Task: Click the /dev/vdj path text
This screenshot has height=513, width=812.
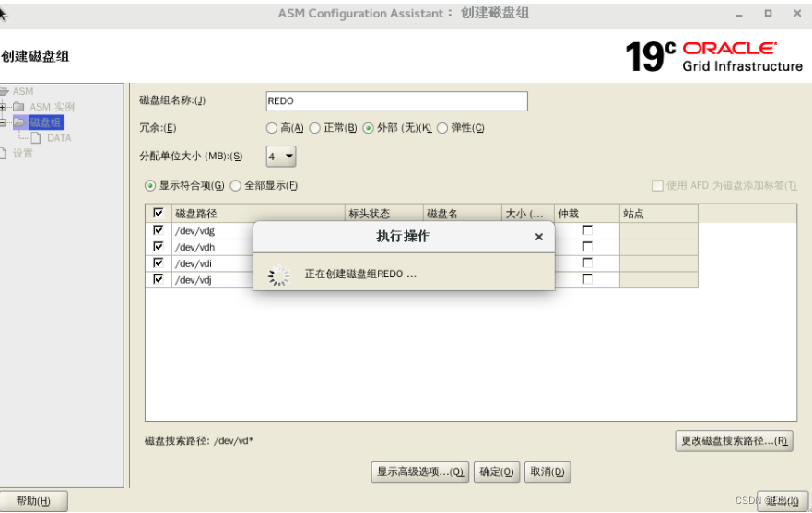Action: coord(194,280)
